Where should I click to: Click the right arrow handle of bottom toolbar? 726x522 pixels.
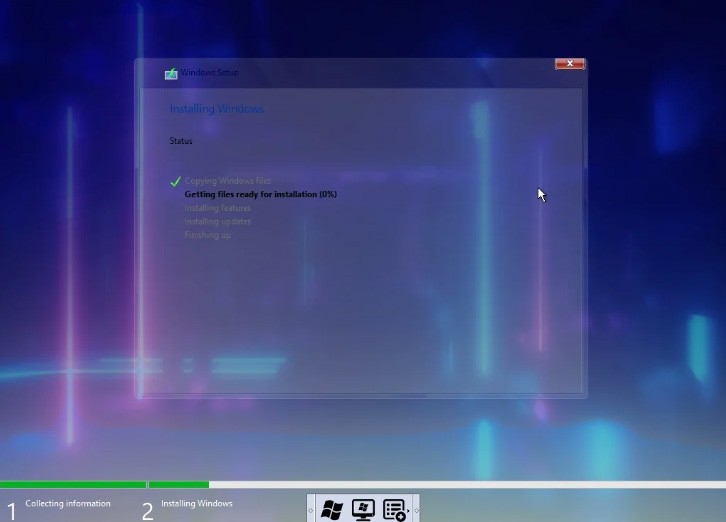[414, 510]
